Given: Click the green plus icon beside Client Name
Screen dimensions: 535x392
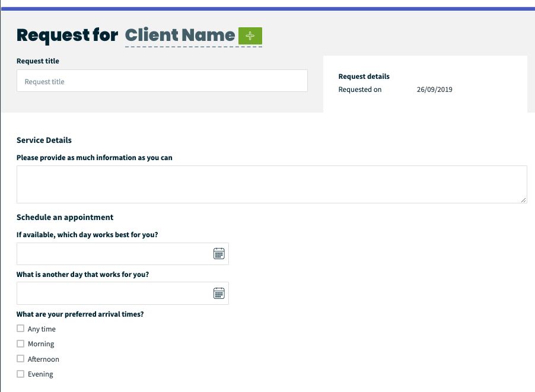Looking at the screenshot, I should coord(250,36).
